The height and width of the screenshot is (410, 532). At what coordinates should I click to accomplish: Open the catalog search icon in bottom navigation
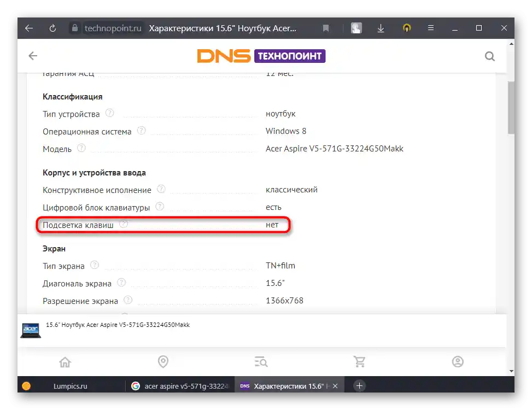[261, 361]
